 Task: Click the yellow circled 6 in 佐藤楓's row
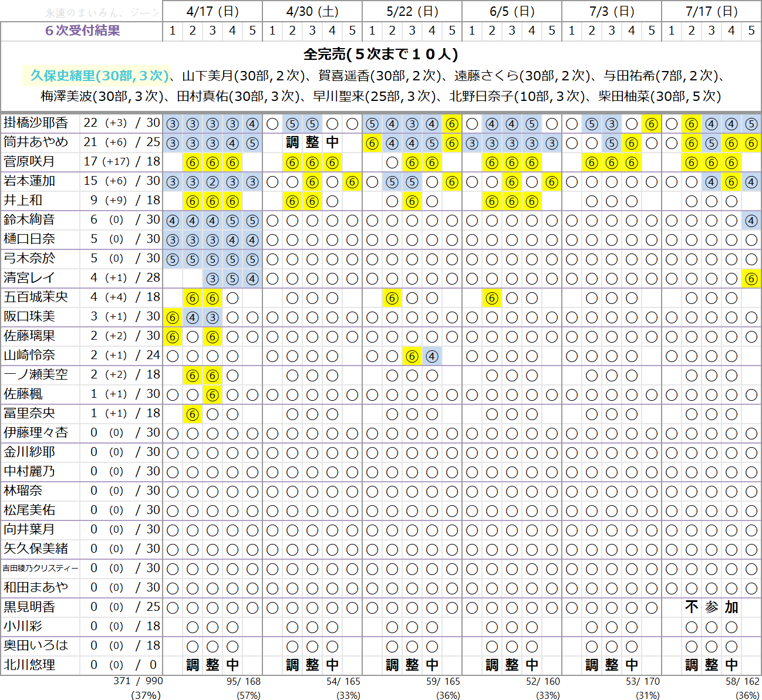pos(213,395)
